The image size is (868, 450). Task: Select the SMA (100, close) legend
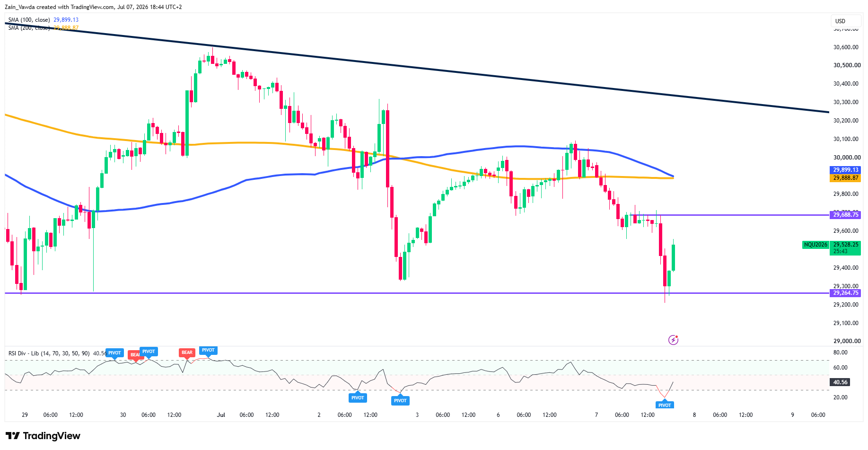(x=29, y=20)
